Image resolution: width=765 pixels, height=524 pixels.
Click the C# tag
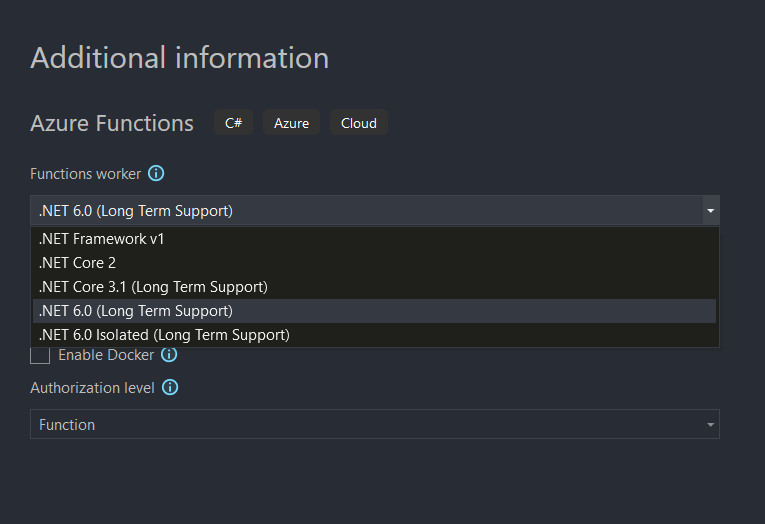pos(233,122)
